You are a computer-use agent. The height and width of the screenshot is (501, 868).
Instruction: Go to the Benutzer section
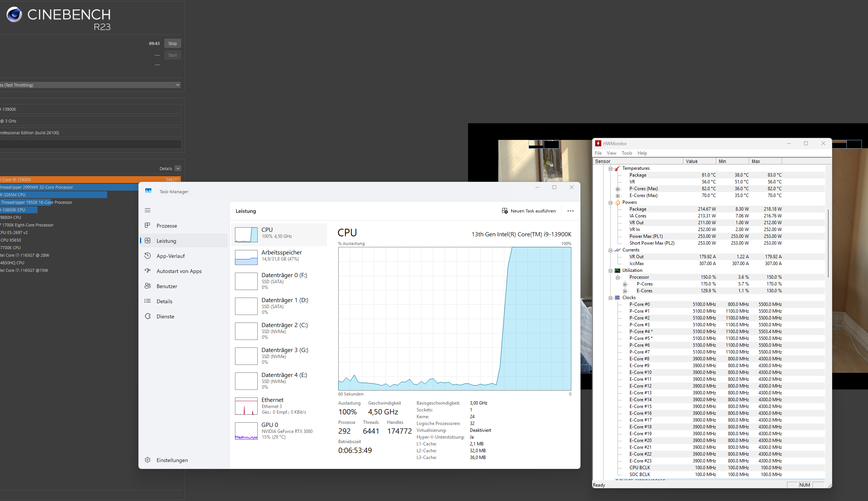166,286
